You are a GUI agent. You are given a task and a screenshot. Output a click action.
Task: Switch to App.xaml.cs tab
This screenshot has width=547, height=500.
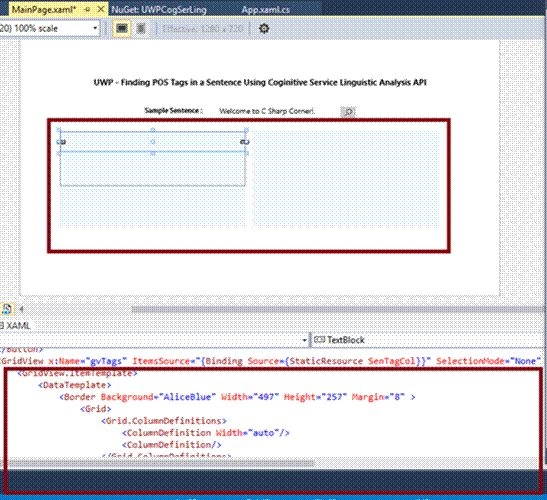point(265,9)
